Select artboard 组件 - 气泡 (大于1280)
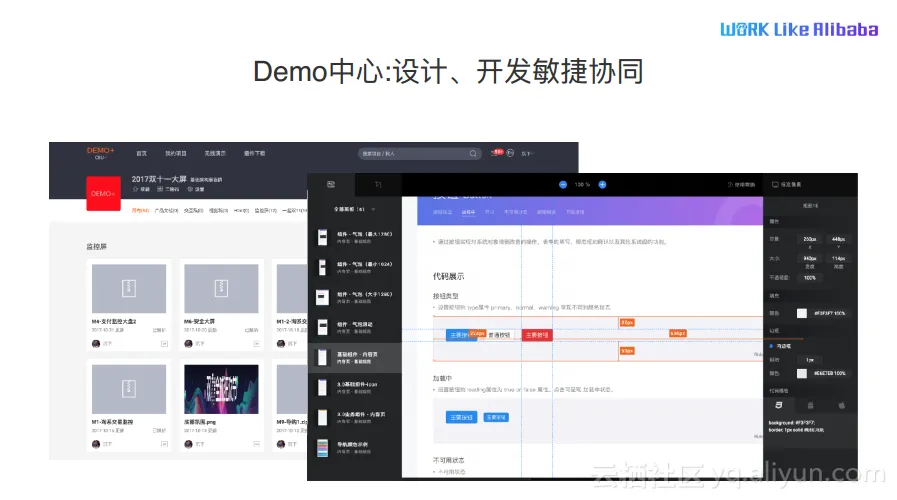The image size is (897, 500). click(355, 297)
